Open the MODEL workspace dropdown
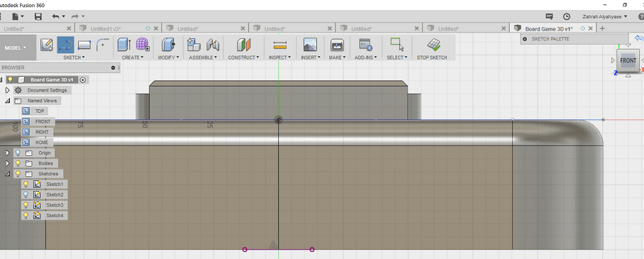The image size is (644, 259). pyautogui.click(x=15, y=48)
